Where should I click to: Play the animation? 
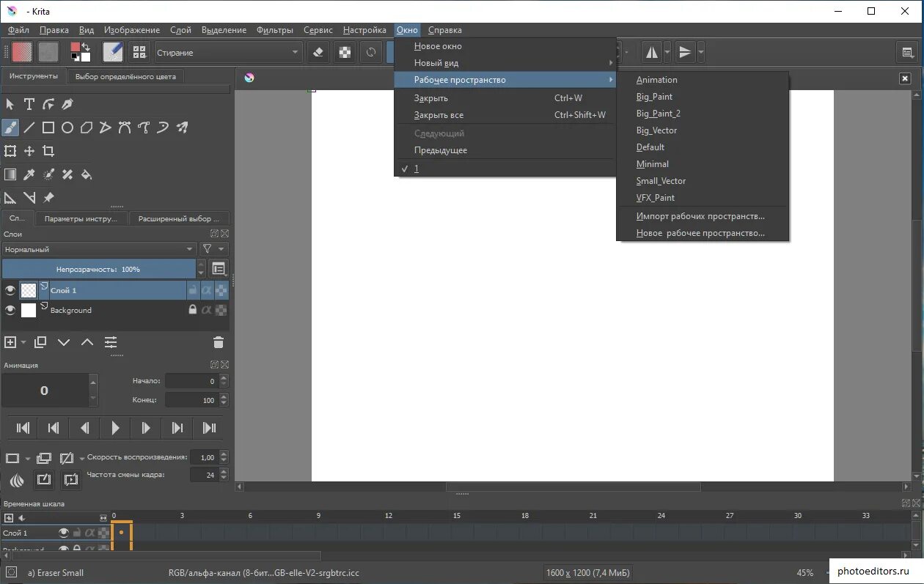point(115,428)
